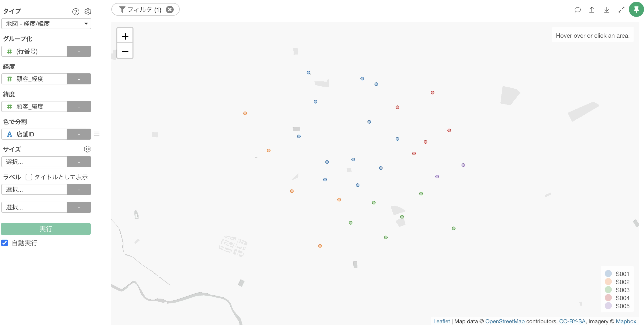Open the フィルタ (1) menu
644x325 pixels.
[141, 10]
